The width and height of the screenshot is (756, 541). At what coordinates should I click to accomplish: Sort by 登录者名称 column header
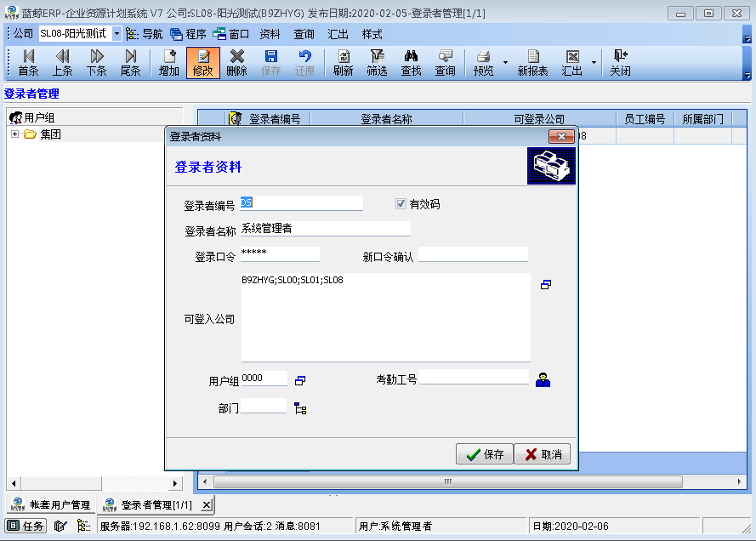pos(387,118)
